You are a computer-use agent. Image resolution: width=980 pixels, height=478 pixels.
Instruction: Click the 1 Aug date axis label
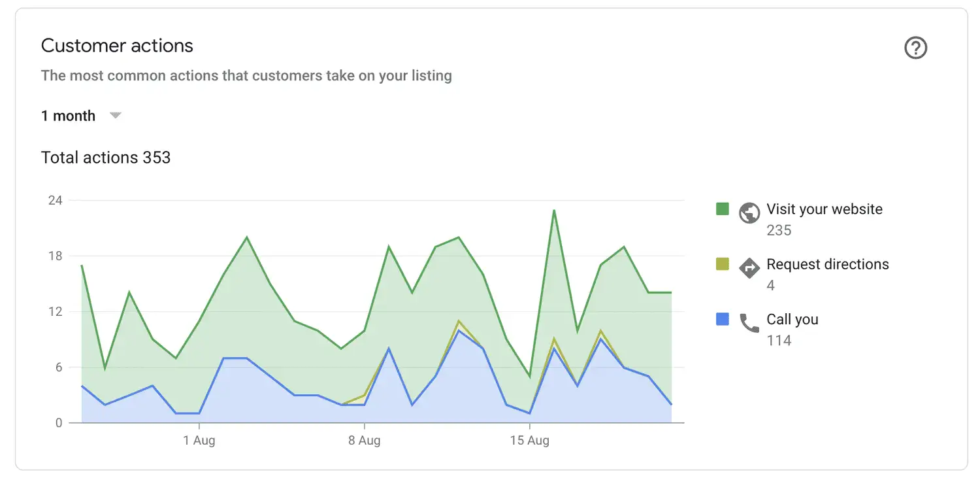coord(199,440)
